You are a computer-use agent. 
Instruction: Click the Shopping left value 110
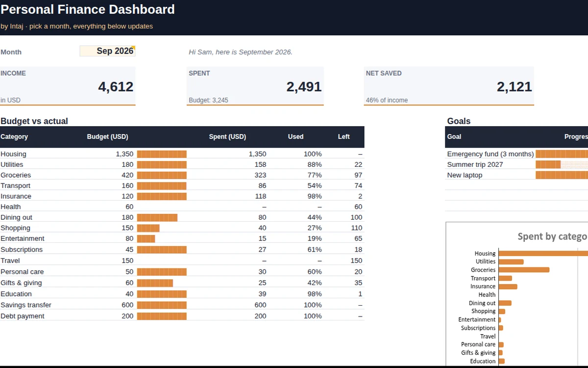tap(357, 228)
